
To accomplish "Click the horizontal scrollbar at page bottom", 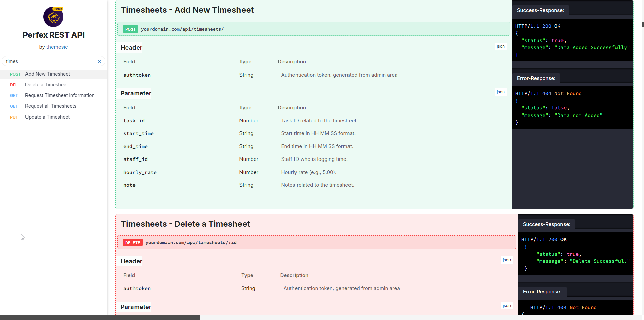I will 100,317.
